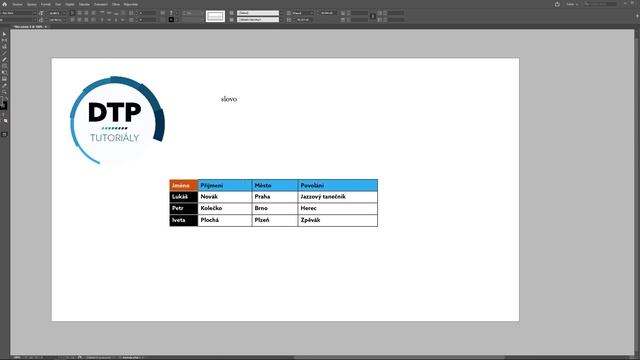Viewport: 640px width, 360px height.
Task: Click the Petr table cell
Action: point(184,208)
